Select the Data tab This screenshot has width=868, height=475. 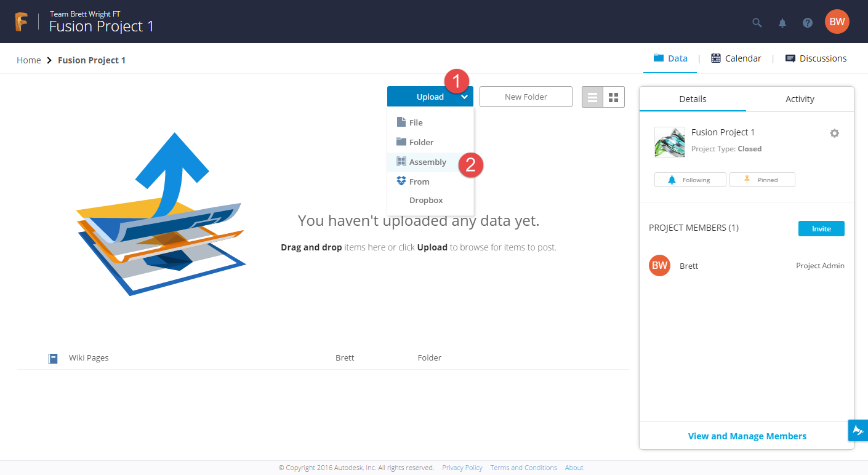(x=670, y=58)
